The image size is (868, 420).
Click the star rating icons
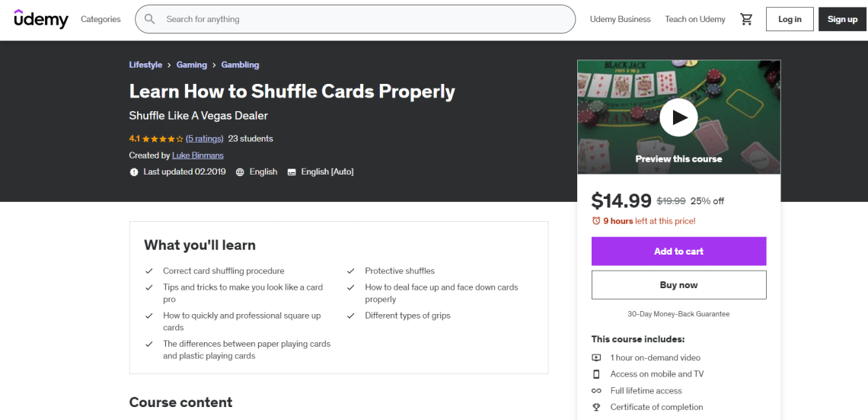(x=162, y=139)
